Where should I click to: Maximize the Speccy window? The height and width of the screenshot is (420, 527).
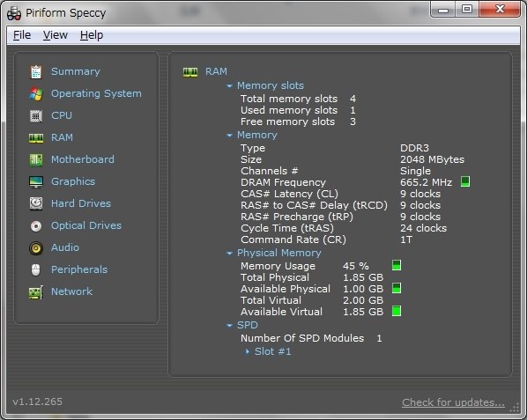point(467,9)
